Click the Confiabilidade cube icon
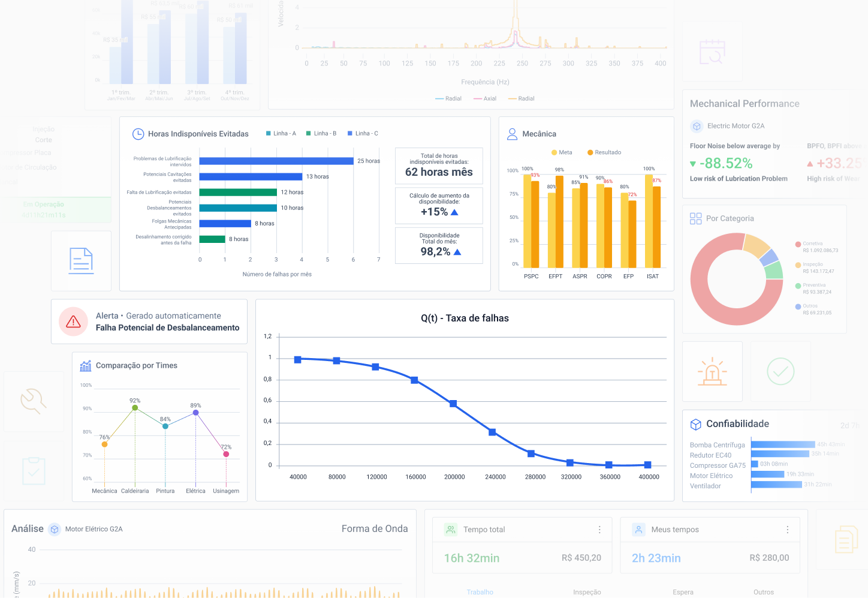 [695, 425]
